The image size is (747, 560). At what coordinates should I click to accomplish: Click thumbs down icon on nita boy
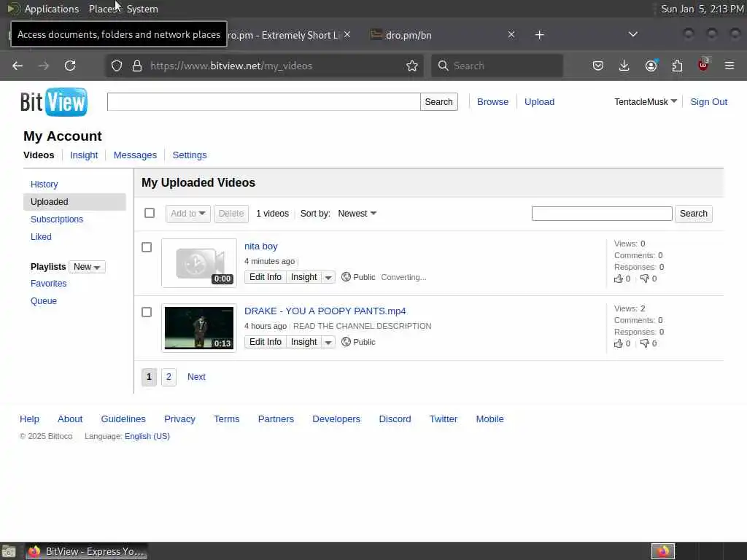[x=645, y=279]
